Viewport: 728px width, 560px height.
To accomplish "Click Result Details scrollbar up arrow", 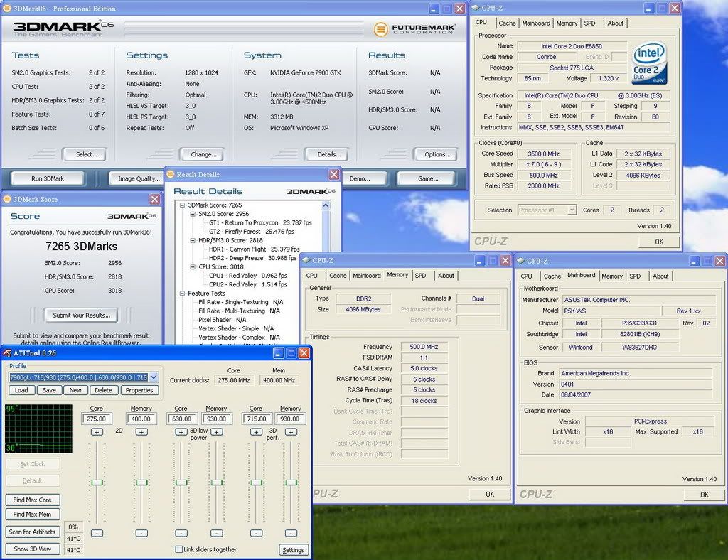I will [326, 205].
